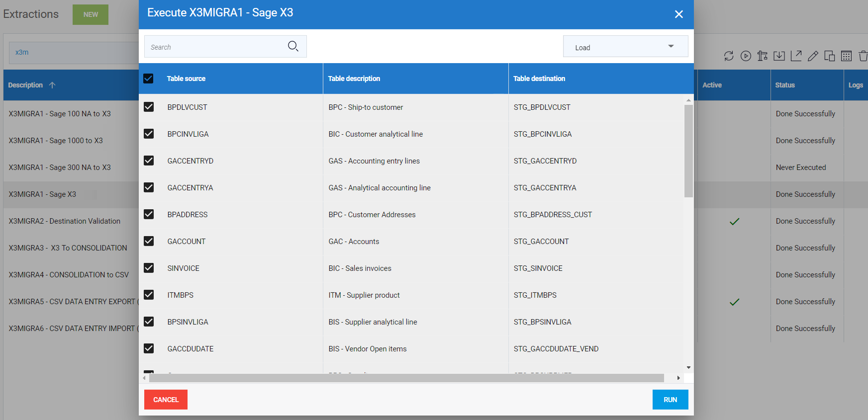Sort by the Table source column header
The image size is (868, 420).
186,79
